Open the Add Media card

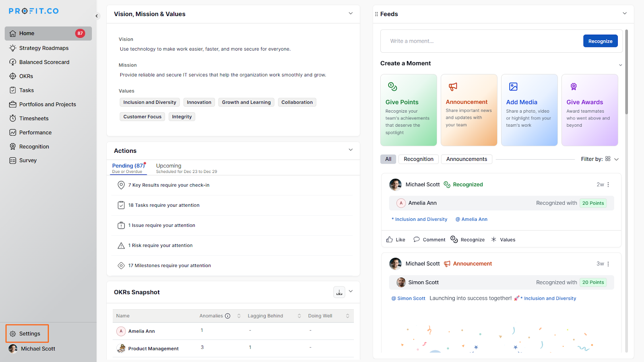[529, 110]
